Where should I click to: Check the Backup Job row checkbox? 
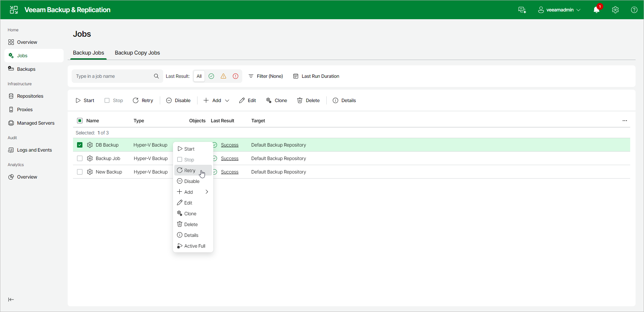(x=80, y=158)
